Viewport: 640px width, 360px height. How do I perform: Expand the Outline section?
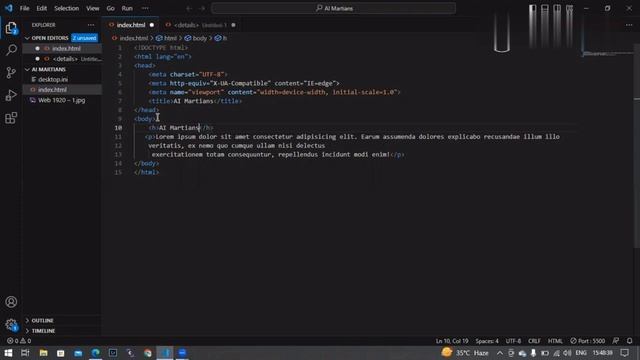click(42, 321)
